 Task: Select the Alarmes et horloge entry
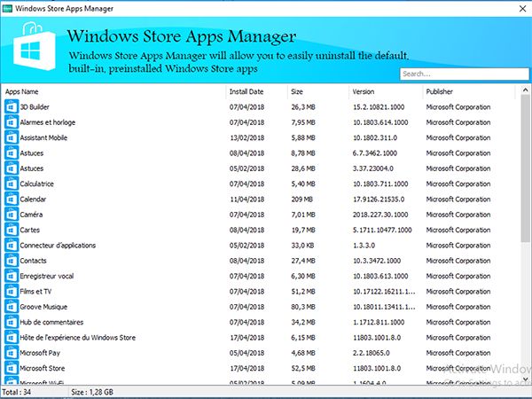pyautogui.click(x=48, y=122)
